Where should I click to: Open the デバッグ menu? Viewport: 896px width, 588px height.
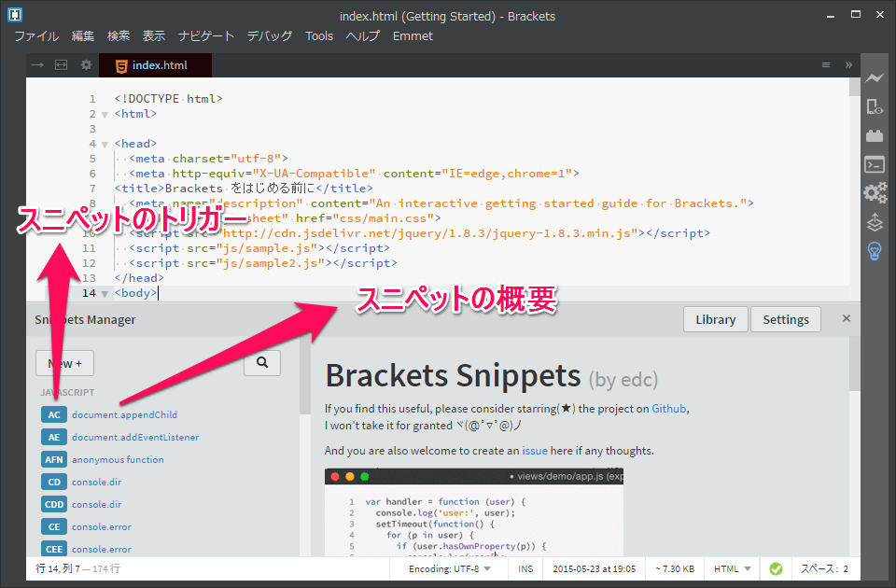[x=270, y=36]
